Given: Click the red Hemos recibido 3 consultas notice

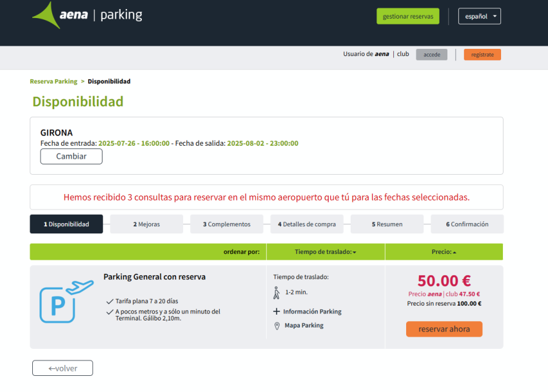Looking at the screenshot, I should [x=267, y=197].
